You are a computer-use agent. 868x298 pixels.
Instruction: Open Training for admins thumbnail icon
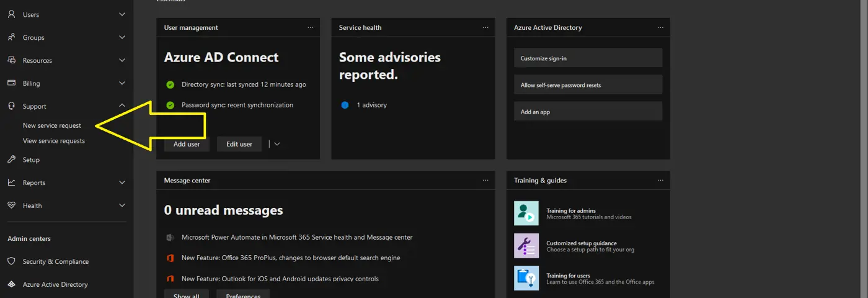coord(526,213)
